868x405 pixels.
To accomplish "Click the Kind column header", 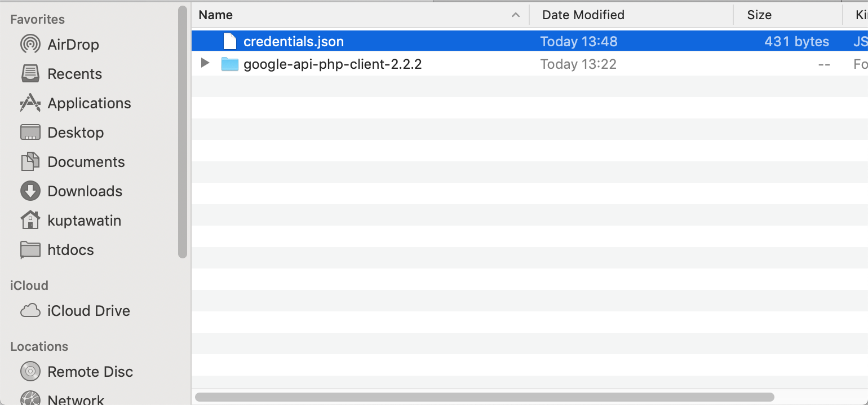I will click(x=861, y=15).
